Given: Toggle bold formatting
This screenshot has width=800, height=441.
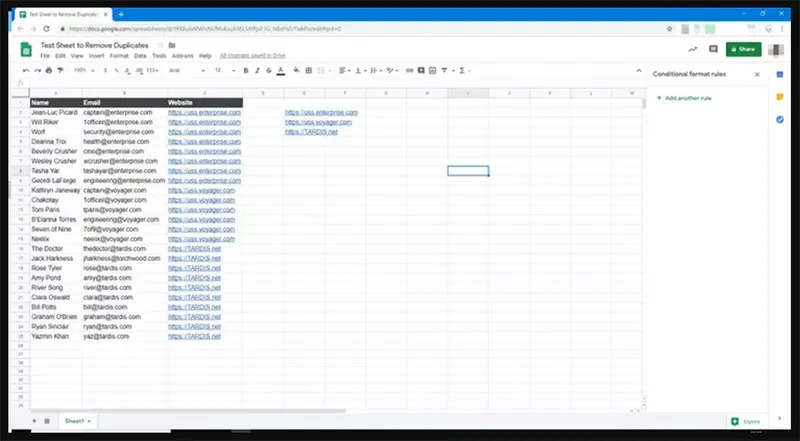Looking at the screenshot, I should tap(246, 70).
